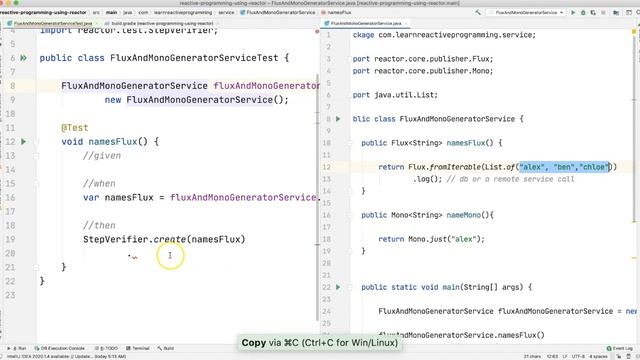This screenshot has height=360, width=640.
Task: Open the Event Log
Action: pos(620,348)
